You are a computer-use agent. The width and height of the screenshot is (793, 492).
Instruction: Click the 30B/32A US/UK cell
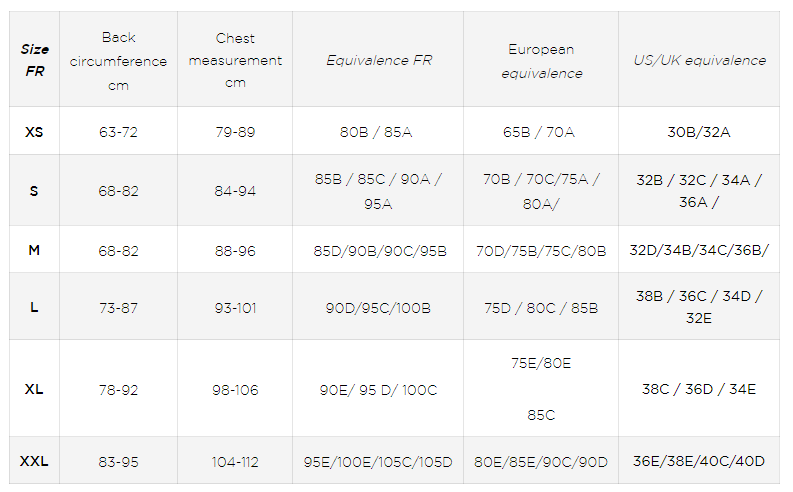click(x=699, y=132)
